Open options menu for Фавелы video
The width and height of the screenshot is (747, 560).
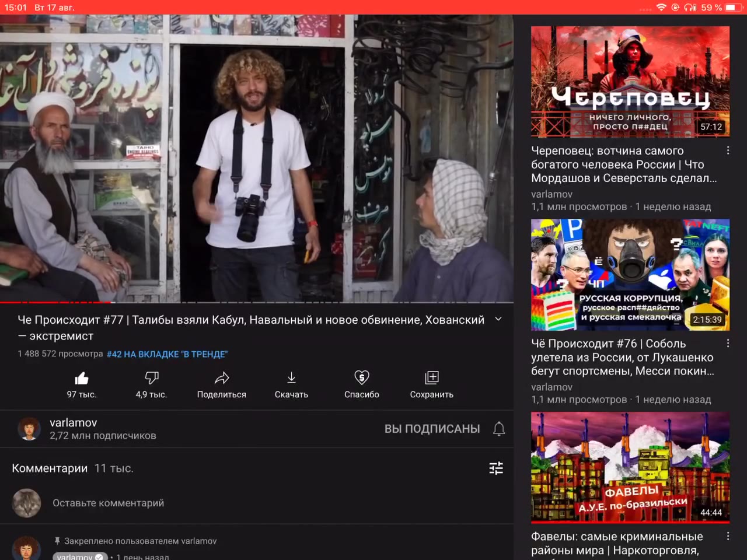(x=728, y=536)
